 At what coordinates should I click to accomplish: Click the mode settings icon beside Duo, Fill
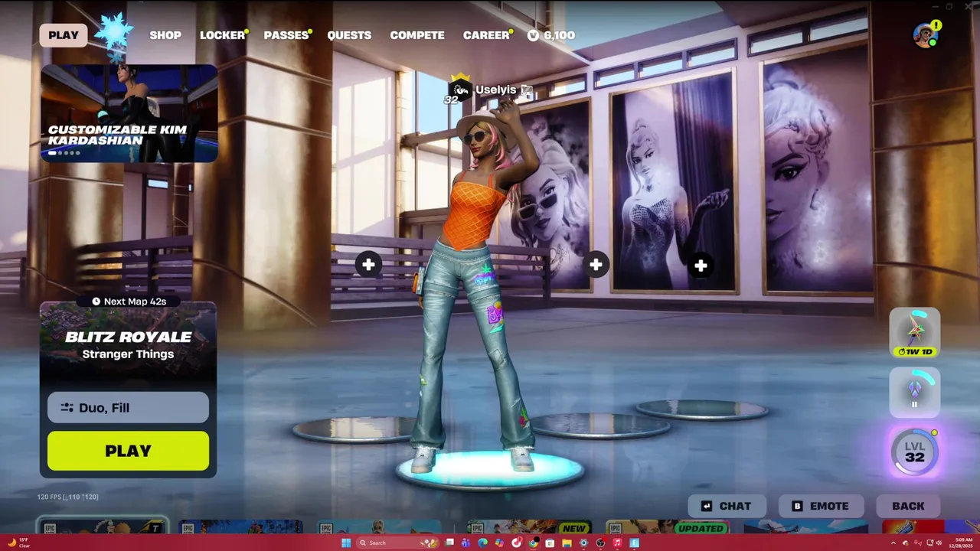67,408
